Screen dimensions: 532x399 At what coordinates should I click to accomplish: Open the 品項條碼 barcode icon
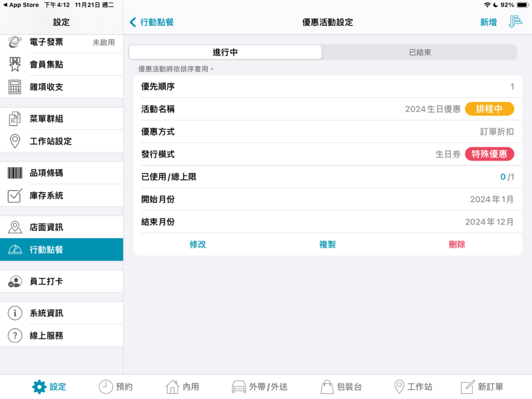point(15,173)
